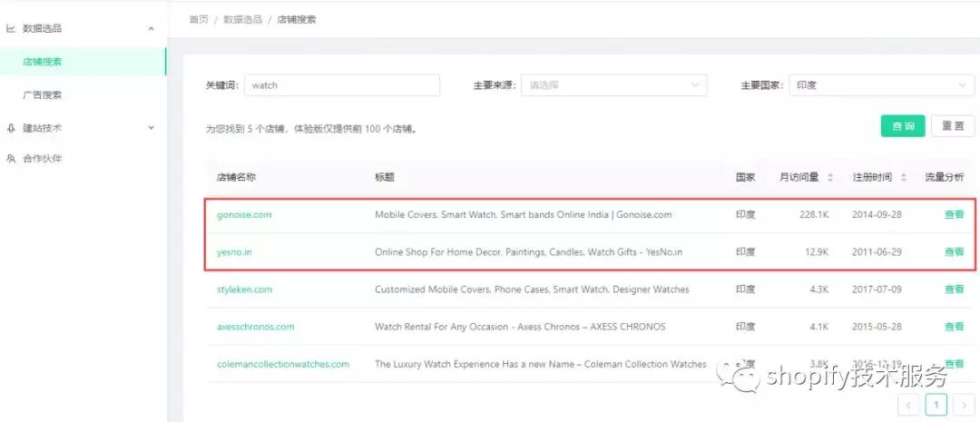The height and width of the screenshot is (422, 980).
Task: Click the title 'Online Shop For Home Decor'
Action: coord(529,252)
